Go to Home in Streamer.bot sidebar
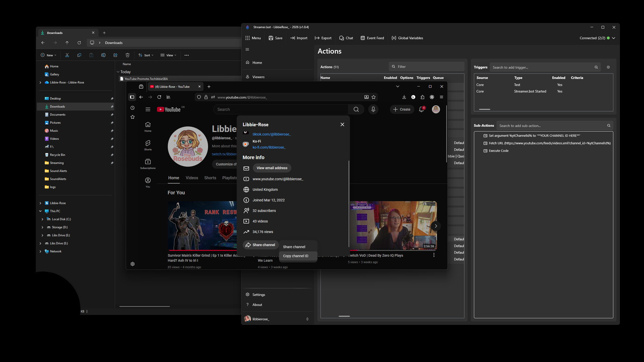Screen dimensions: 644x362 point(277,63)
